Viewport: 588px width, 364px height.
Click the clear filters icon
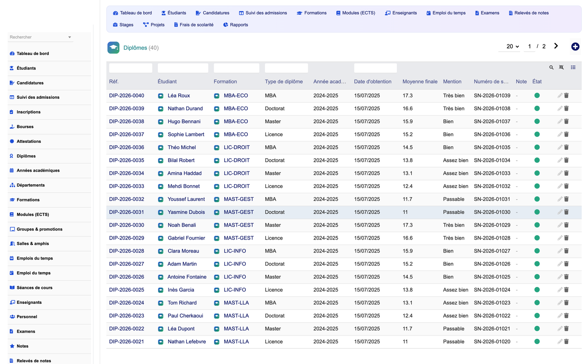[562, 68]
